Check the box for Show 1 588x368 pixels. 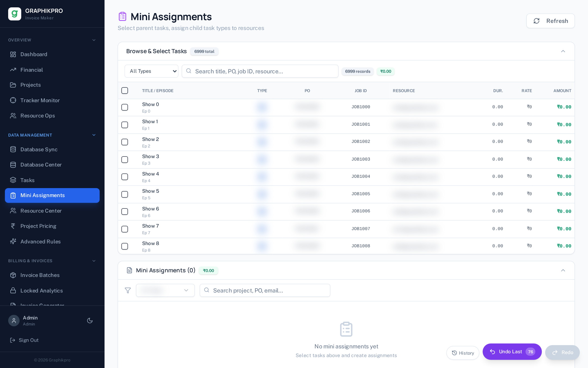[125, 125]
